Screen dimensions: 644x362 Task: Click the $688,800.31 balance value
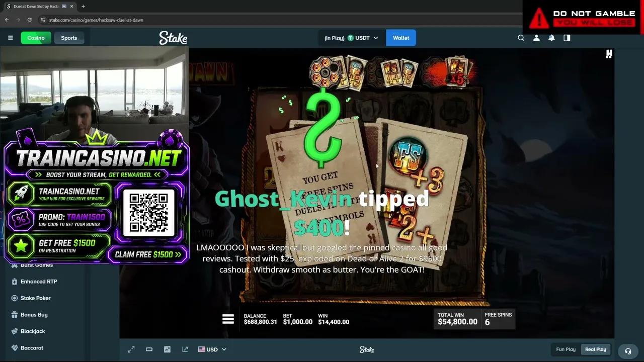[260, 322]
